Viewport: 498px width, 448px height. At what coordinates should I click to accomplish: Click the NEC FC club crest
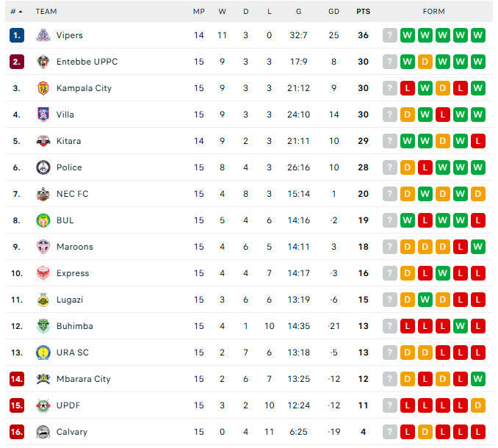pyautogui.click(x=43, y=194)
